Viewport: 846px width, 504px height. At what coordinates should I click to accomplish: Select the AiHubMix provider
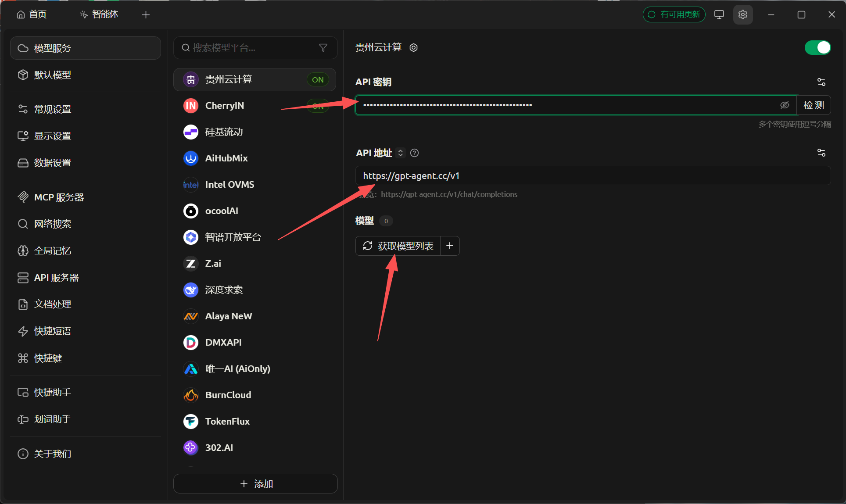click(255, 158)
